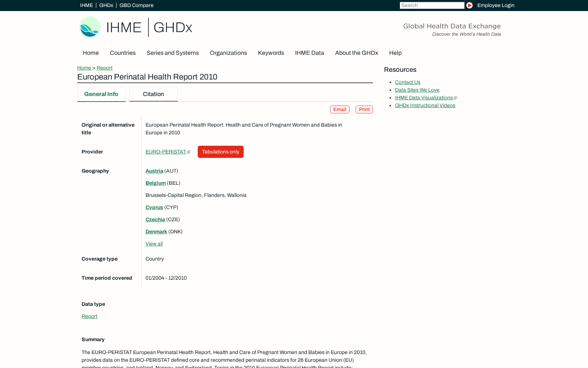Open Austria geography link

click(x=154, y=171)
